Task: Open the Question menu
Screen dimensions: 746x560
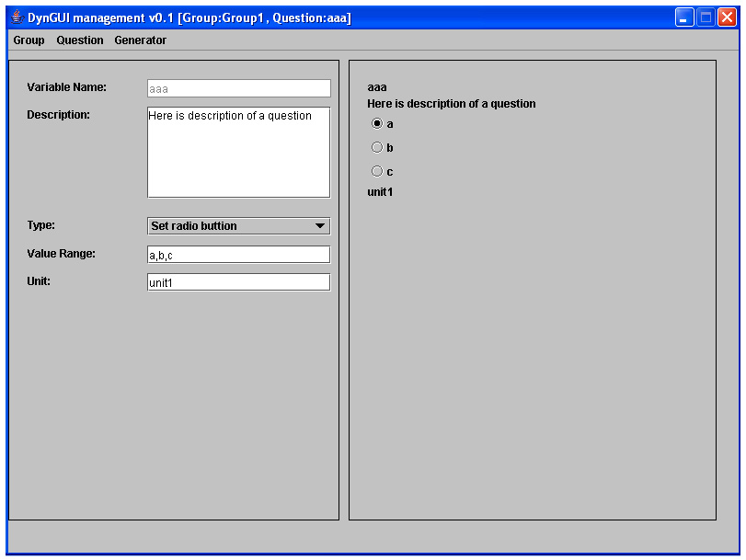Action: 80,40
